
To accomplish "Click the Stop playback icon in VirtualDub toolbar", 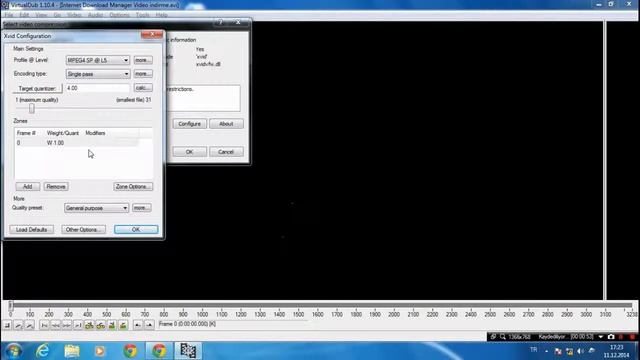I will (7, 325).
